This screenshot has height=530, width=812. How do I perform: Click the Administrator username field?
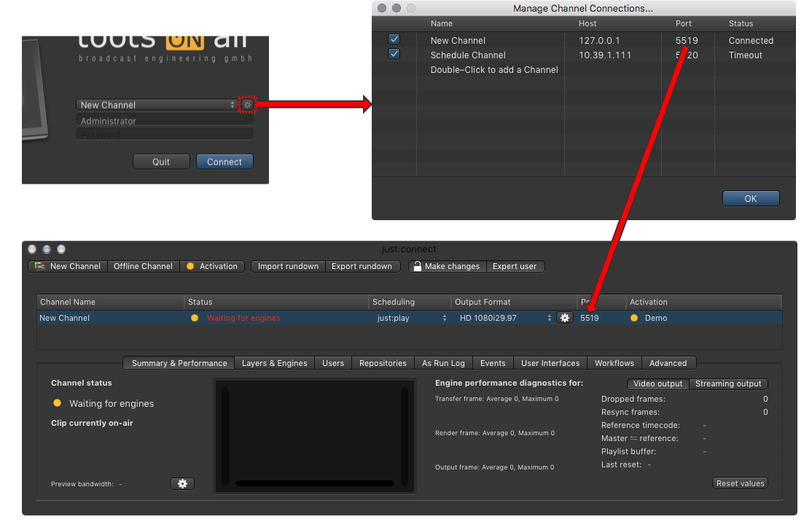click(x=165, y=121)
